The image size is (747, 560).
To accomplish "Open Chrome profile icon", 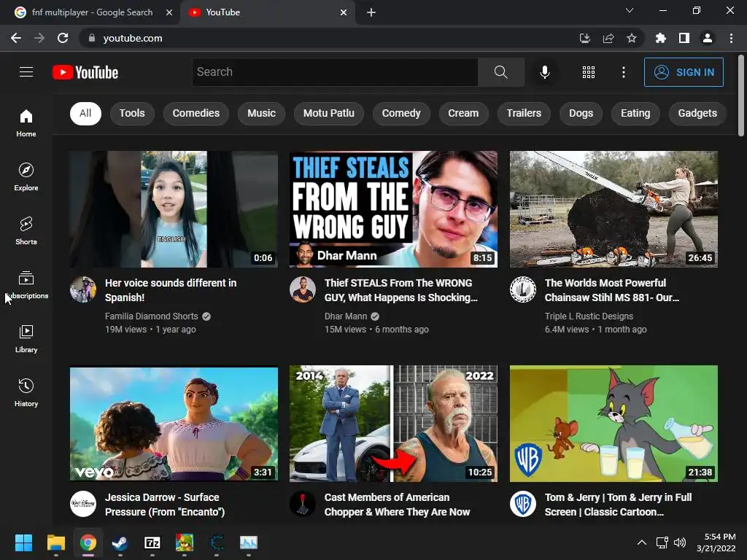I will tap(708, 38).
